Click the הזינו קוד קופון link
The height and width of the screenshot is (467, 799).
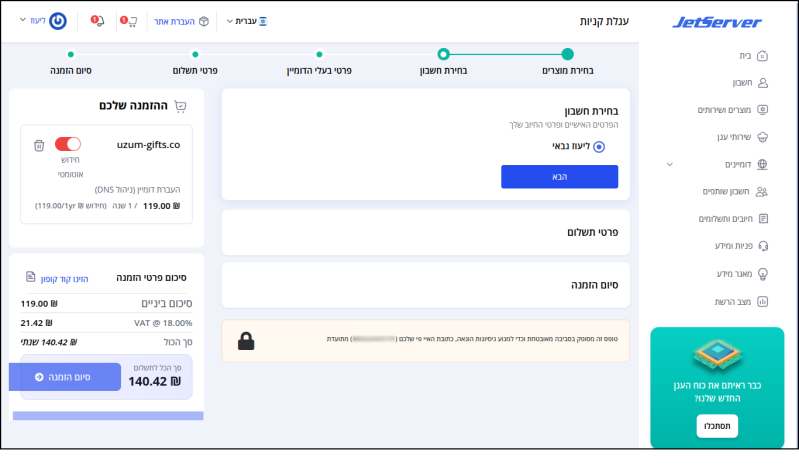coord(64,279)
